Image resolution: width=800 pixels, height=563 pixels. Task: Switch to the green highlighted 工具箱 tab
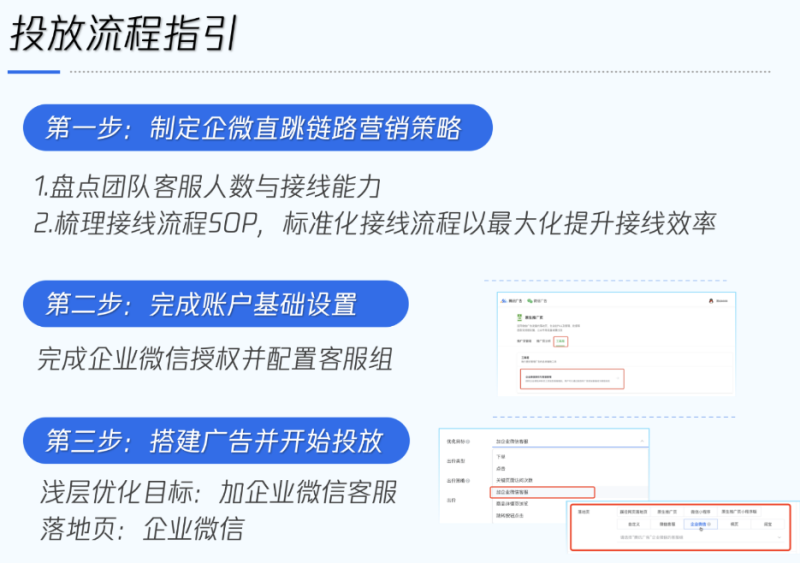click(x=561, y=341)
